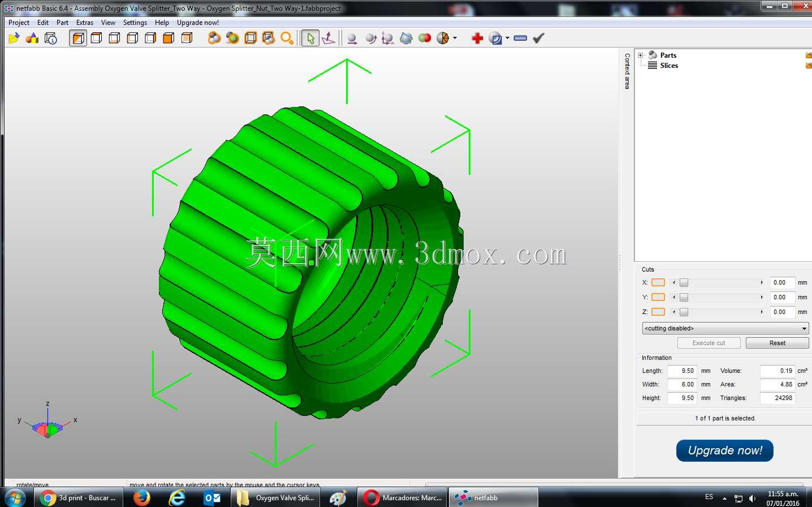This screenshot has width=812, height=507.
Task: Click the Y cut value field
Action: pyautogui.click(x=783, y=297)
